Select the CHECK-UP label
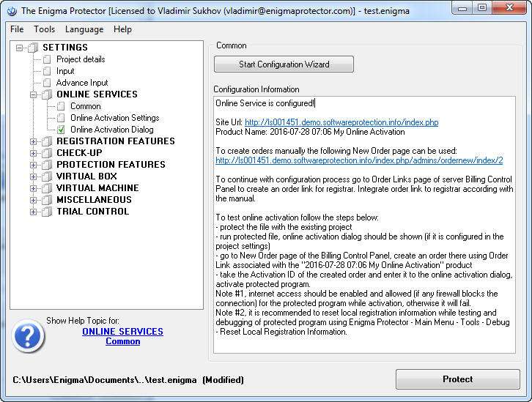The width and height of the screenshot is (532, 402). click(79, 153)
